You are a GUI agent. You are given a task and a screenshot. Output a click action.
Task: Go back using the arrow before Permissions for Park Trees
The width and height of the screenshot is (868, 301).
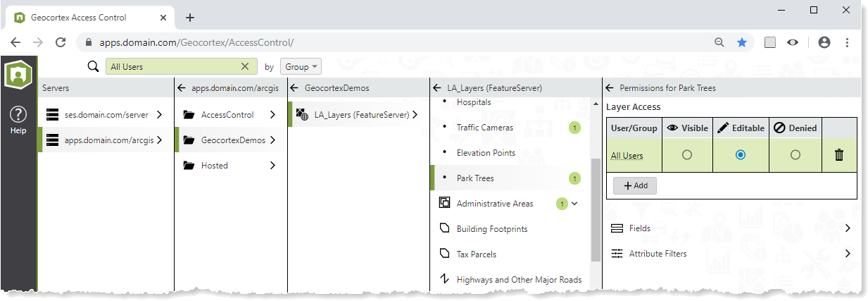pos(610,88)
